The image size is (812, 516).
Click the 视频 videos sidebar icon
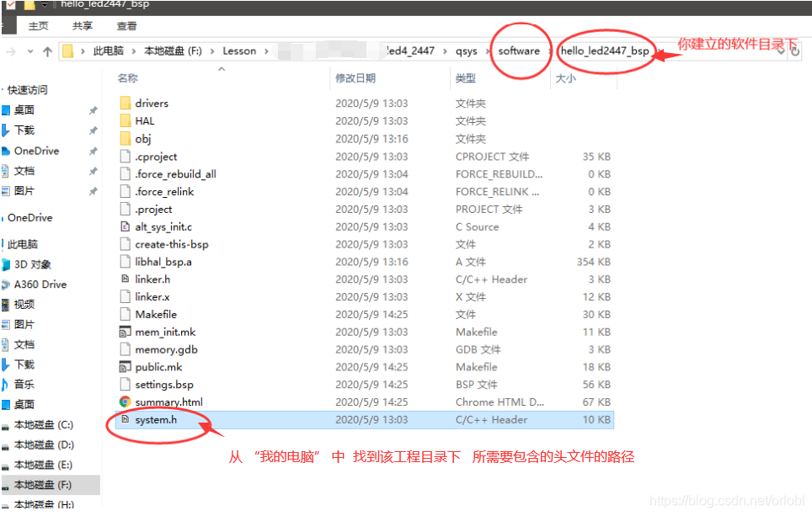tap(5, 305)
